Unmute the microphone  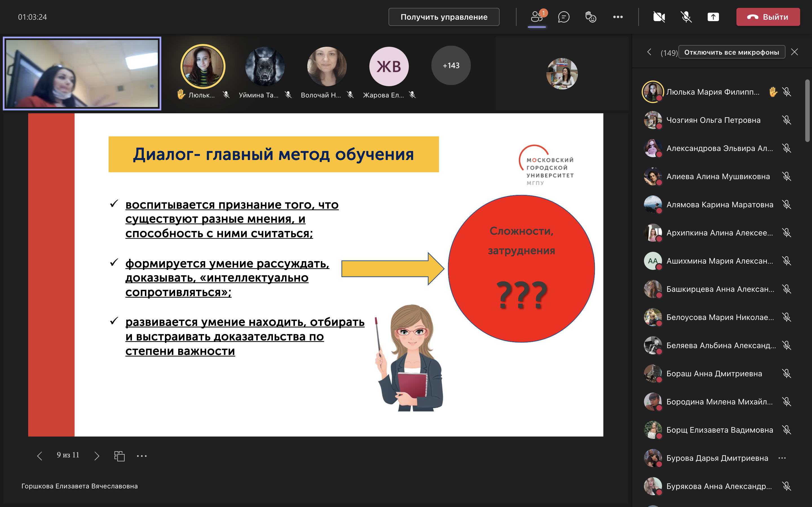point(686,17)
